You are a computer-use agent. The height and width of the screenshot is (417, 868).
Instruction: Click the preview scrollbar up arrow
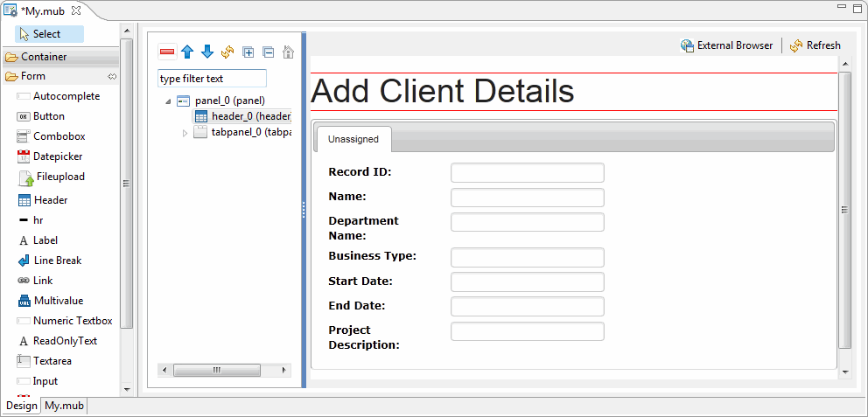[844, 64]
